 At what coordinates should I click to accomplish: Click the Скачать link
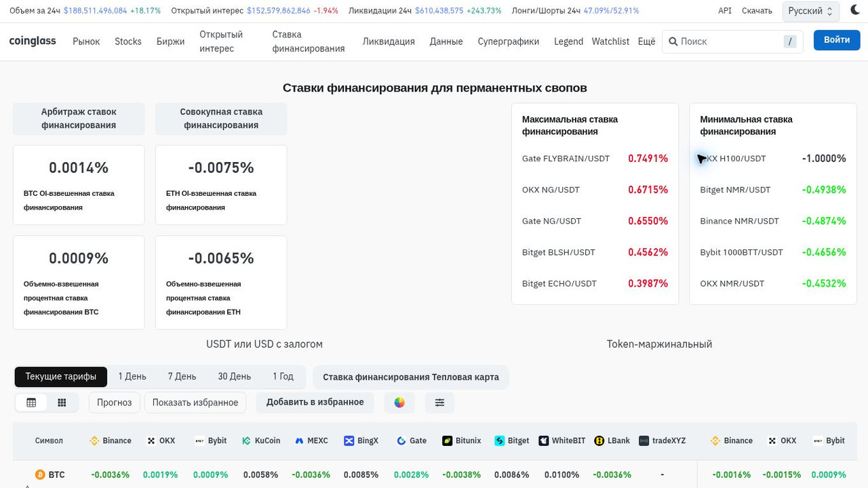tap(757, 11)
